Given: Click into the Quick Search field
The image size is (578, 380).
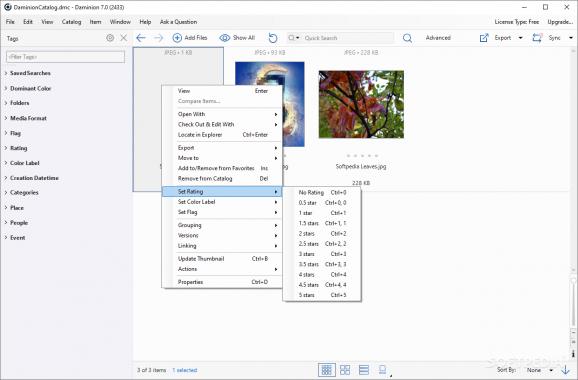Looking at the screenshot, I should tap(348, 38).
